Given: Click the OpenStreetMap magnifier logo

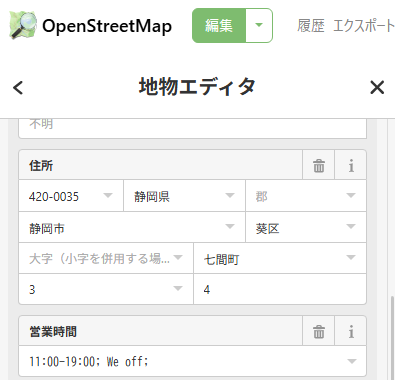Looking at the screenshot, I should 23,25.
